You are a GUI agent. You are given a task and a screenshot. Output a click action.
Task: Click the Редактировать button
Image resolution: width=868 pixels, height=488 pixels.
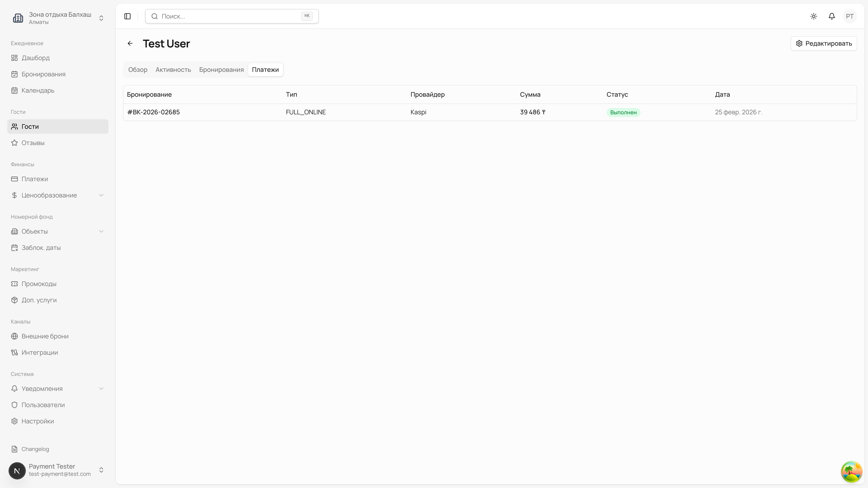(823, 43)
